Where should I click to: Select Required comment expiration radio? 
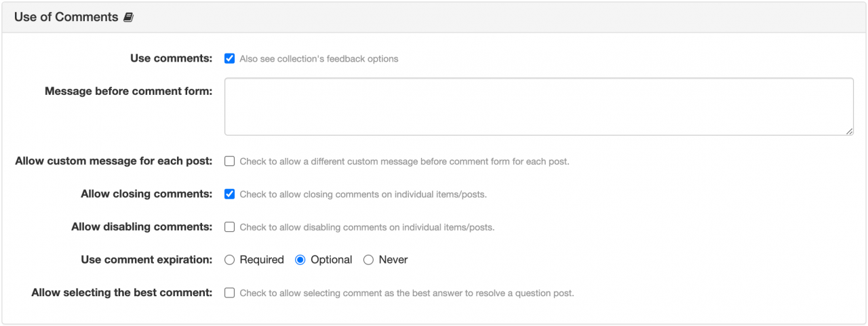click(x=230, y=260)
